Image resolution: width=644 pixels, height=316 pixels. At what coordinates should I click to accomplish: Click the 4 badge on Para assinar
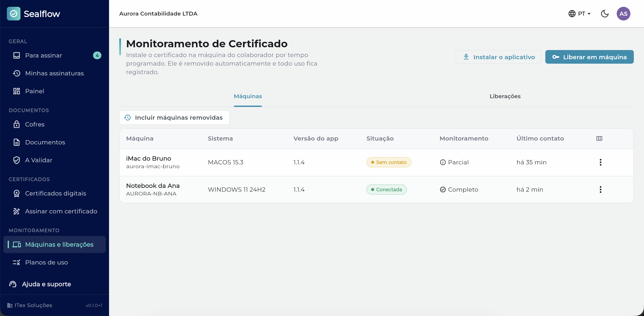(97, 55)
